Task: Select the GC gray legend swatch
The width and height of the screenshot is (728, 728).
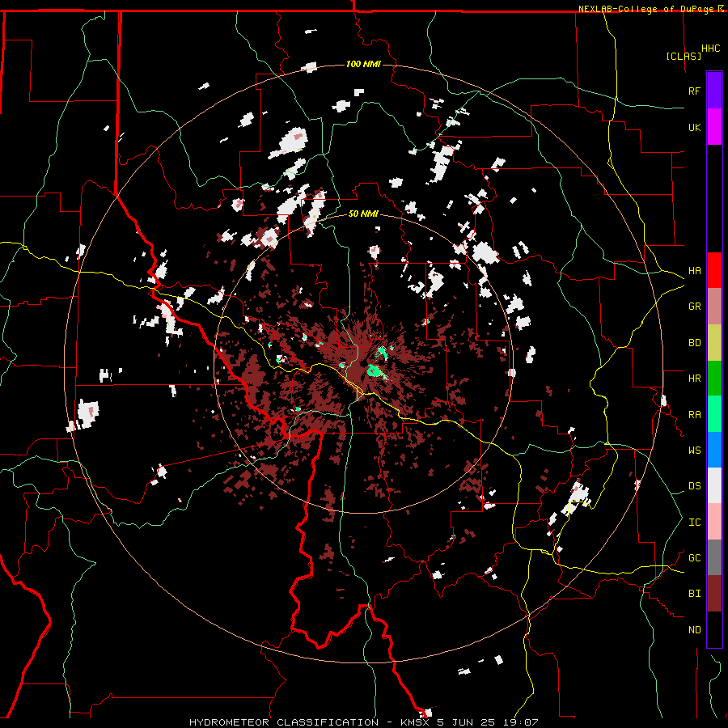Action: tap(714, 557)
